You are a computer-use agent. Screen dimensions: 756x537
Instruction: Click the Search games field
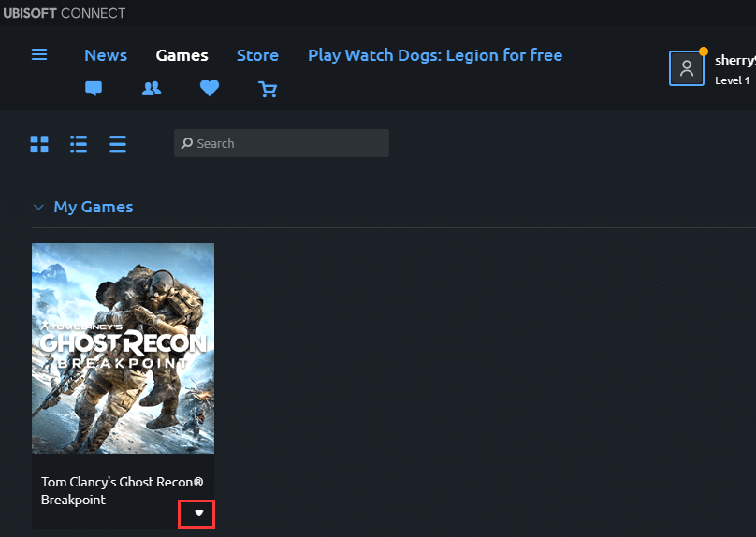281,143
